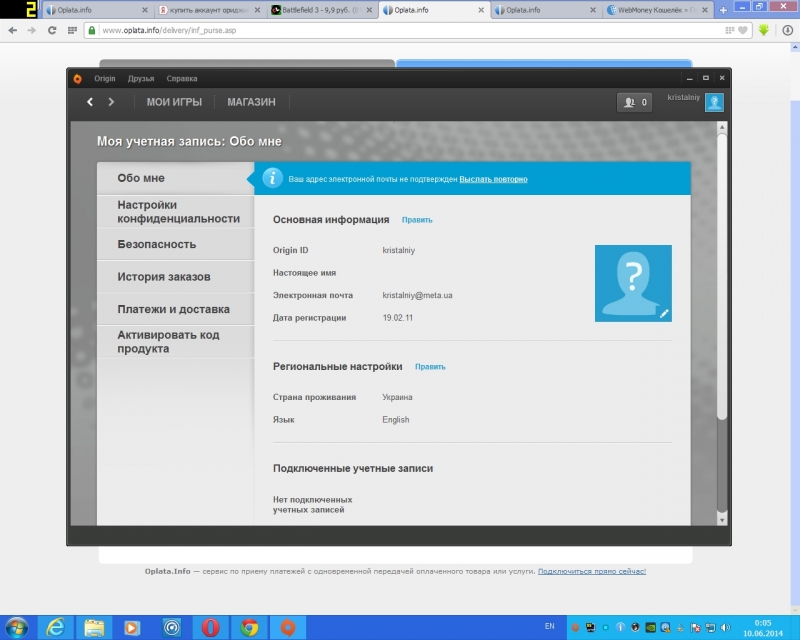Open Платежи и доставка section
The width and height of the screenshot is (800, 640).
pos(176,309)
